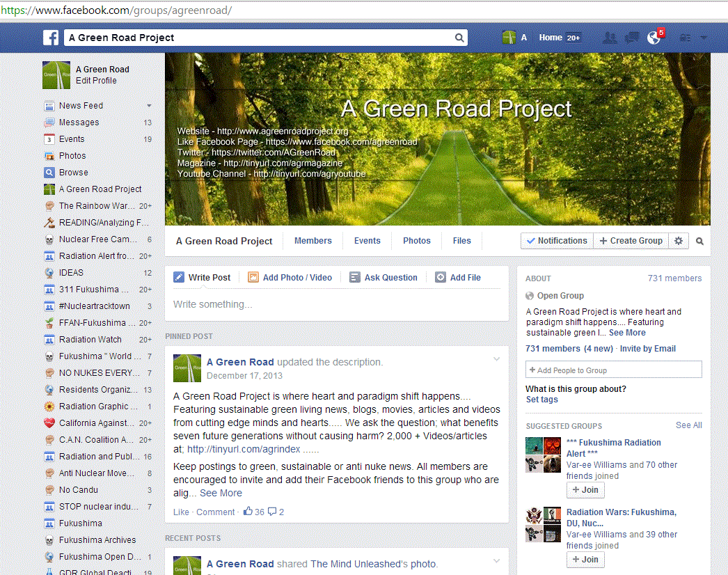Viewport: 728px width, 575px height.
Task: Open the recent post options chevron
Action: click(x=496, y=561)
